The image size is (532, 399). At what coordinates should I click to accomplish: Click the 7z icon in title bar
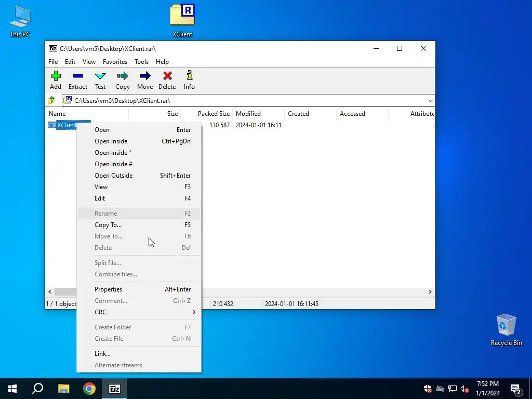click(53, 48)
